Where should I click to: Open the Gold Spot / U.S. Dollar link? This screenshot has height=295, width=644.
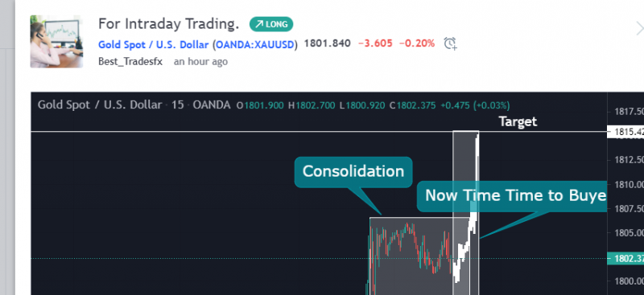pyautogui.click(x=153, y=44)
